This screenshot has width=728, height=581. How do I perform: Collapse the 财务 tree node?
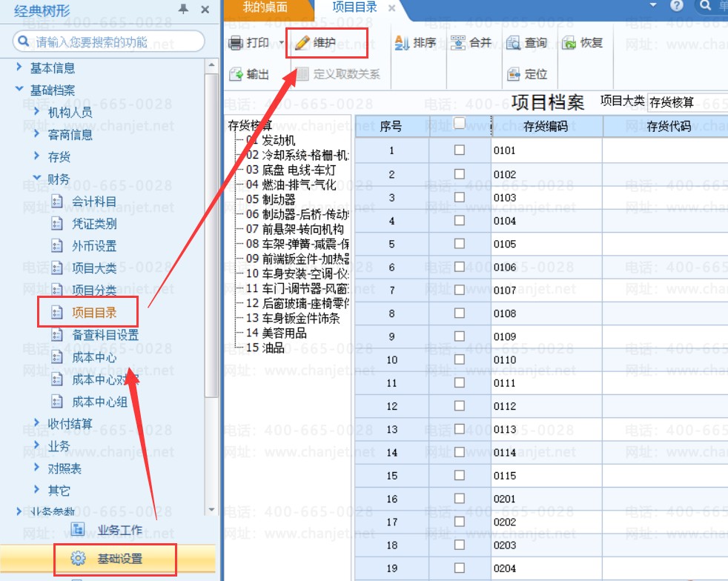tap(36, 177)
